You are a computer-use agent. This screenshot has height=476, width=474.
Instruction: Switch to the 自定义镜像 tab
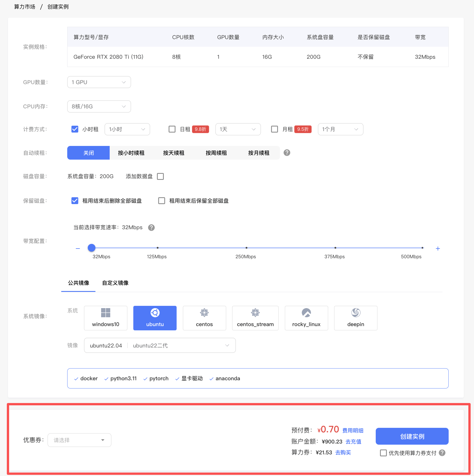click(115, 283)
